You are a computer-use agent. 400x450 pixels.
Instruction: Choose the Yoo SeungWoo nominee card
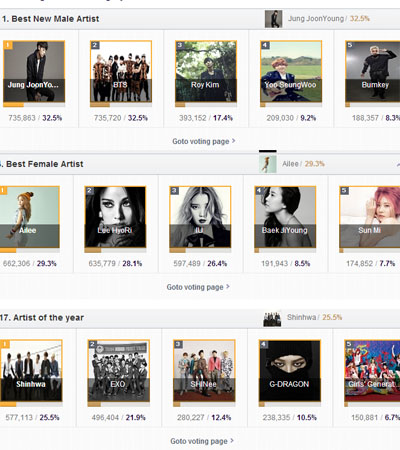291,71
